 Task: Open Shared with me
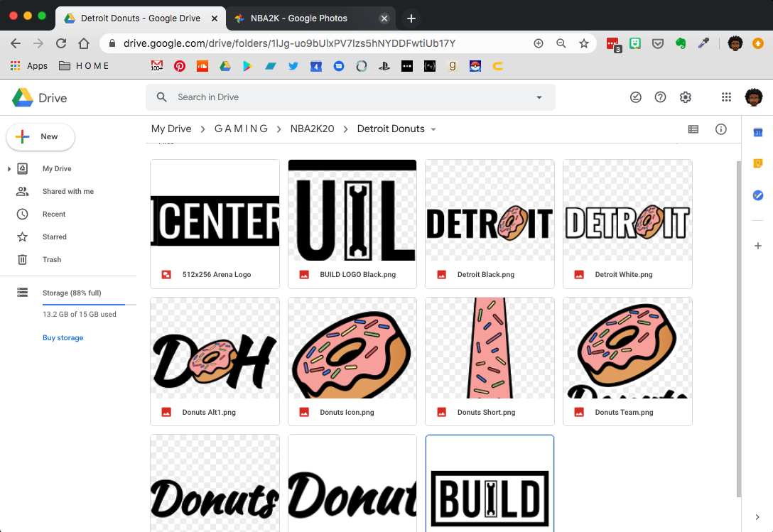[68, 191]
